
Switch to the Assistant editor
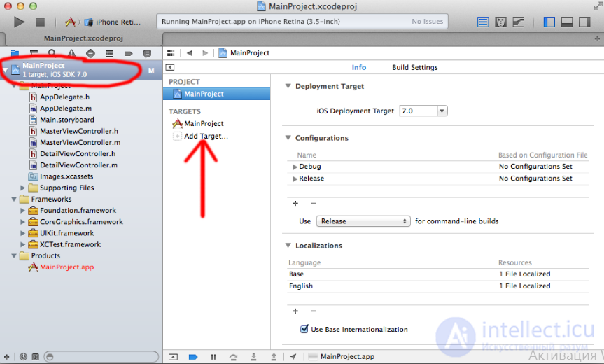pos(500,22)
